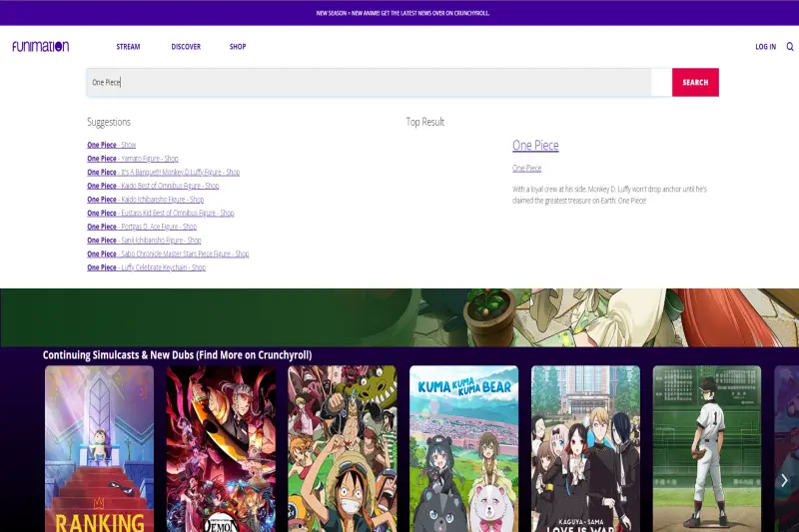Image resolution: width=799 pixels, height=532 pixels.
Task: Select Eustass Kid Best of Omnibus Figure
Action: pos(161,213)
